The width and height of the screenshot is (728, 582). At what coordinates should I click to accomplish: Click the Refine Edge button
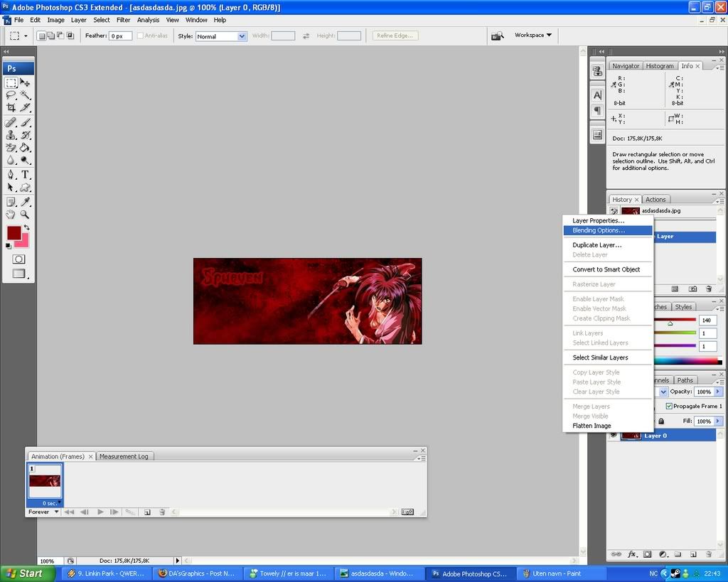point(395,36)
